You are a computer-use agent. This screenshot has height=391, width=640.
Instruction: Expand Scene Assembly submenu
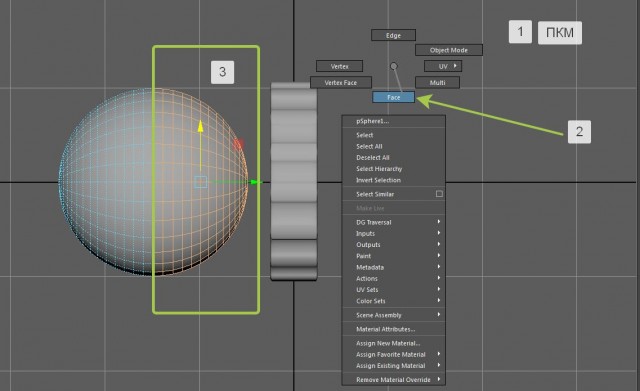click(393, 315)
